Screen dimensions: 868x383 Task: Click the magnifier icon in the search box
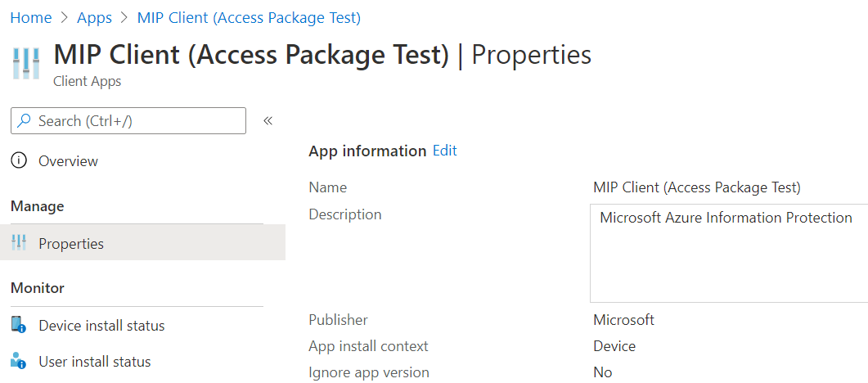25,121
